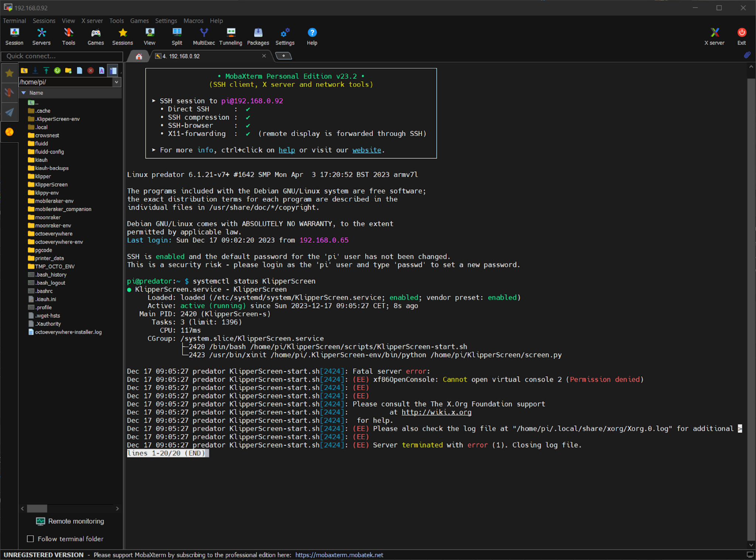Toggle the sidebar split view icon
Screen dimensions: 756x560
113,70
